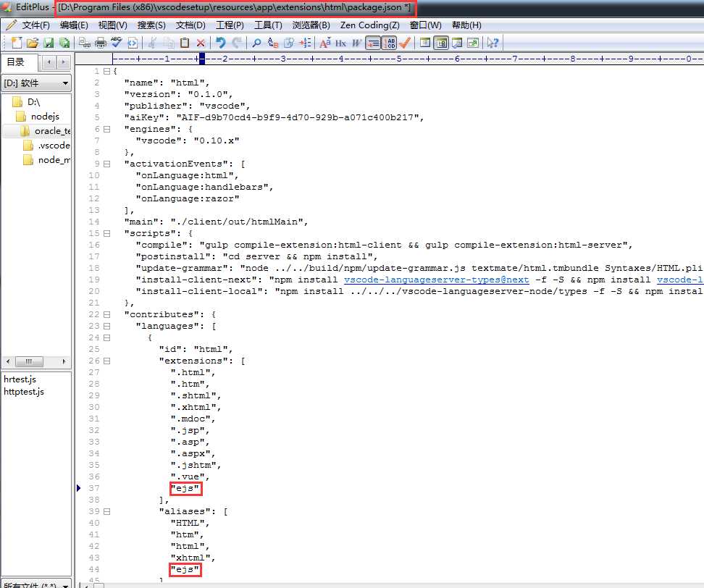Toggle line numbers display button
The width and height of the screenshot is (704, 588).
(x=389, y=43)
